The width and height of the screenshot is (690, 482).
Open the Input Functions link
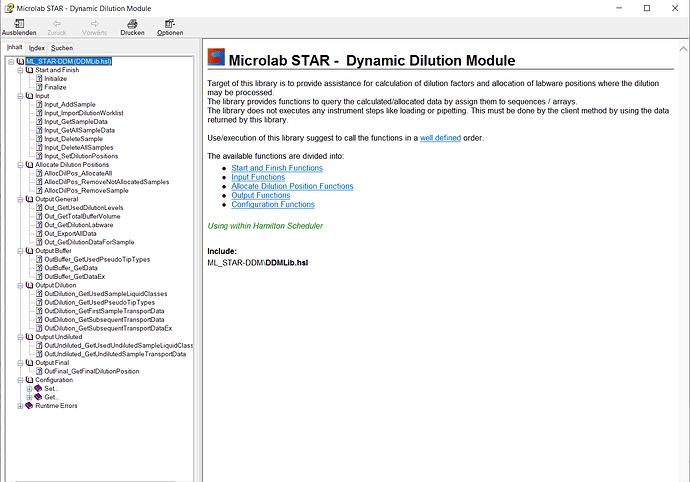[258, 177]
